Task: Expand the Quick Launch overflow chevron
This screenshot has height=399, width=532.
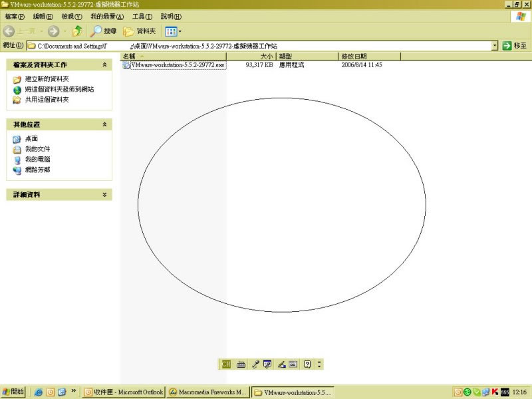Action: (73, 391)
